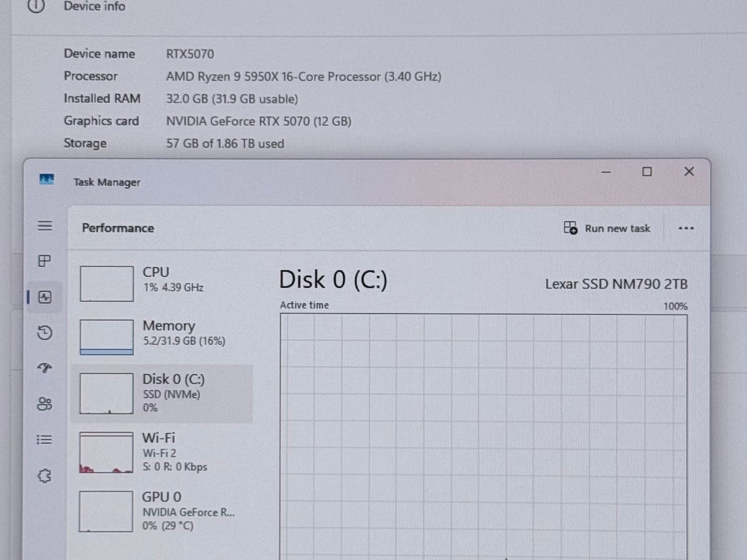The height and width of the screenshot is (560, 747).
Task: Click the Run new task button
Action: [x=607, y=228]
